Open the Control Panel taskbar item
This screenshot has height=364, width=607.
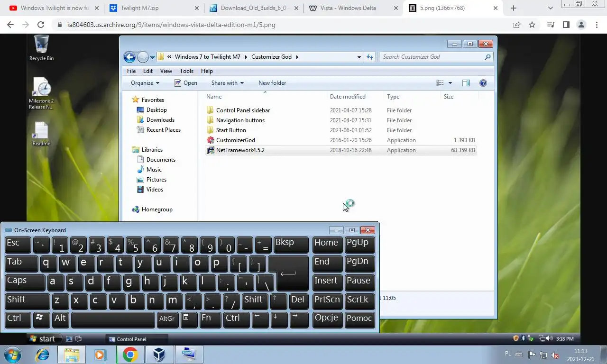[x=138, y=339]
